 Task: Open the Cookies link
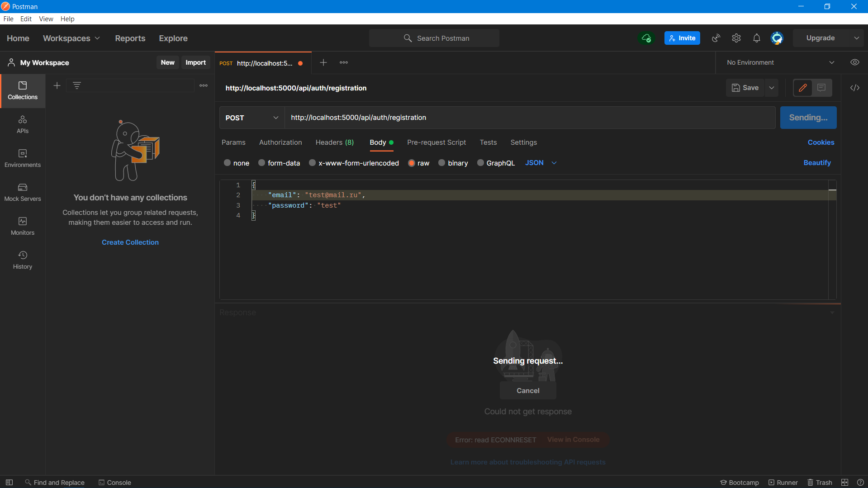pyautogui.click(x=821, y=142)
